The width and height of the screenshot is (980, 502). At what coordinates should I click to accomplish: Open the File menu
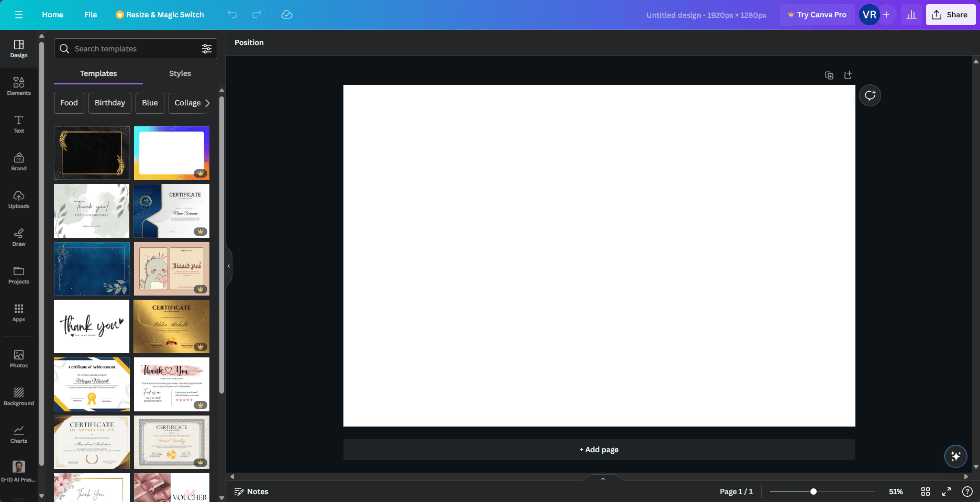tap(91, 15)
